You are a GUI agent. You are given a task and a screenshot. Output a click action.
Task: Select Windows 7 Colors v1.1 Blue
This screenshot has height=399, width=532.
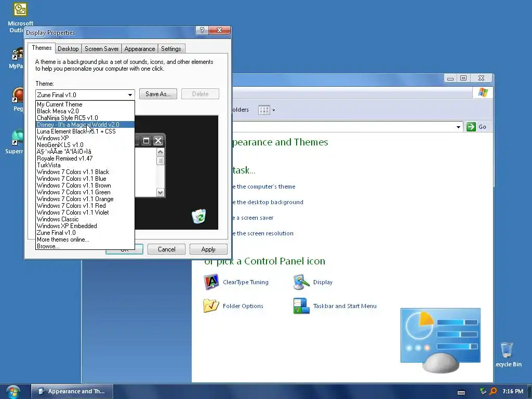click(x=85, y=179)
